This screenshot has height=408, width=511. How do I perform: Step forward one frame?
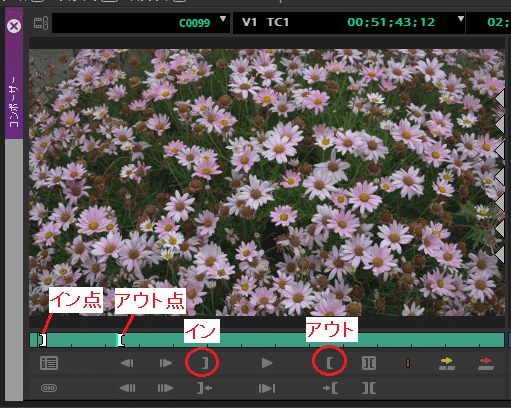[166, 363]
